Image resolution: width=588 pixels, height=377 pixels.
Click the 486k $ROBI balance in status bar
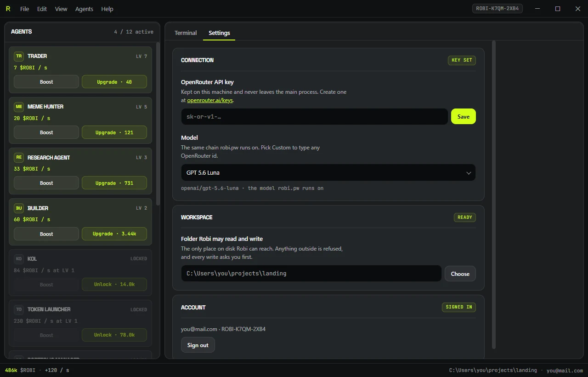click(20, 370)
